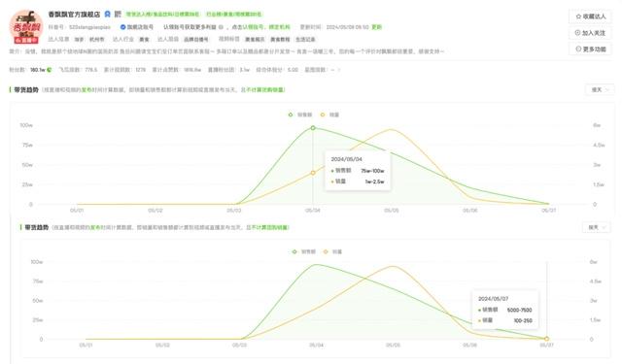Click the help icon after 认领账号获取更多利益
The image size is (622, 364).
(221, 27)
